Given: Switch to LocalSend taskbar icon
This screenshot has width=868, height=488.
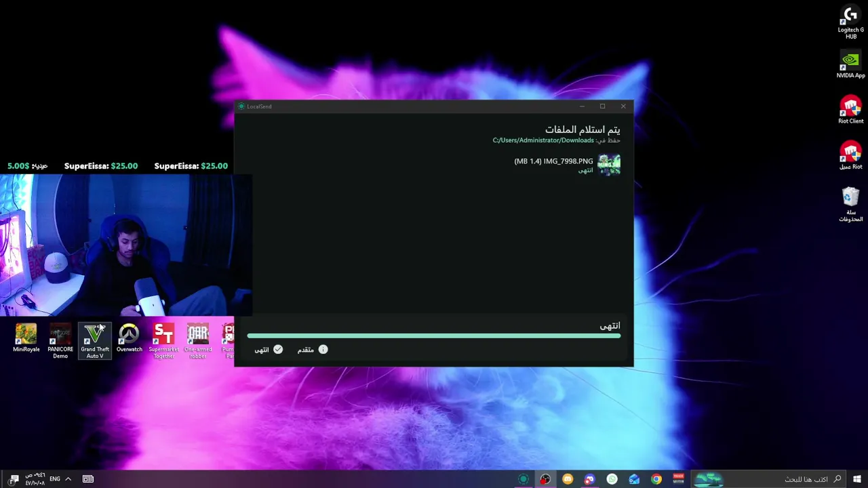Looking at the screenshot, I should 523,479.
